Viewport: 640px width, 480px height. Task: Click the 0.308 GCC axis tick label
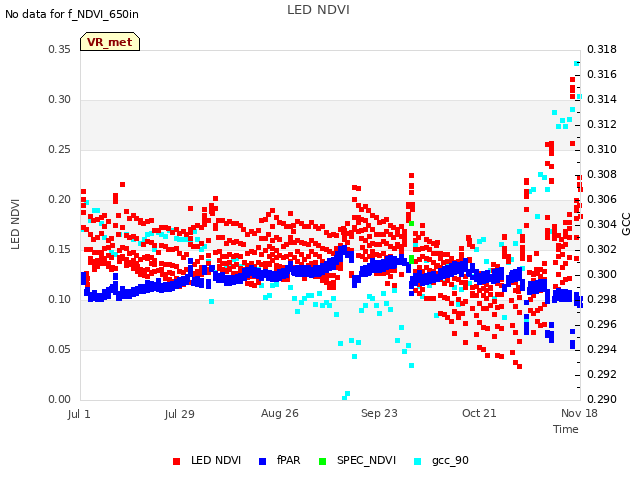(x=602, y=174)
